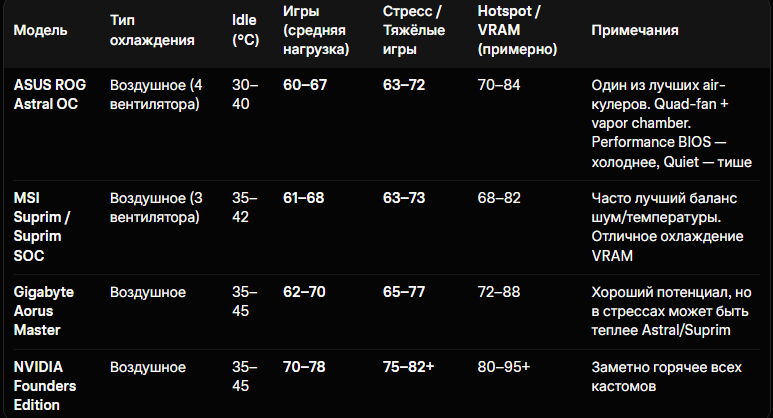Viewport: 773px width, 418px height.
Task: Click the 72–88 hotspot value
Action: pos(498,292)
